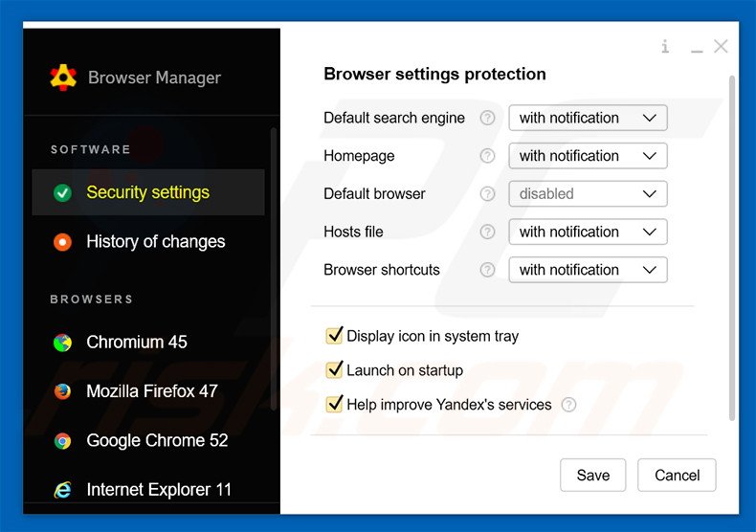756x532 pixels.
Task: Open help tooltip for Default browser
Action: (487, 193)
